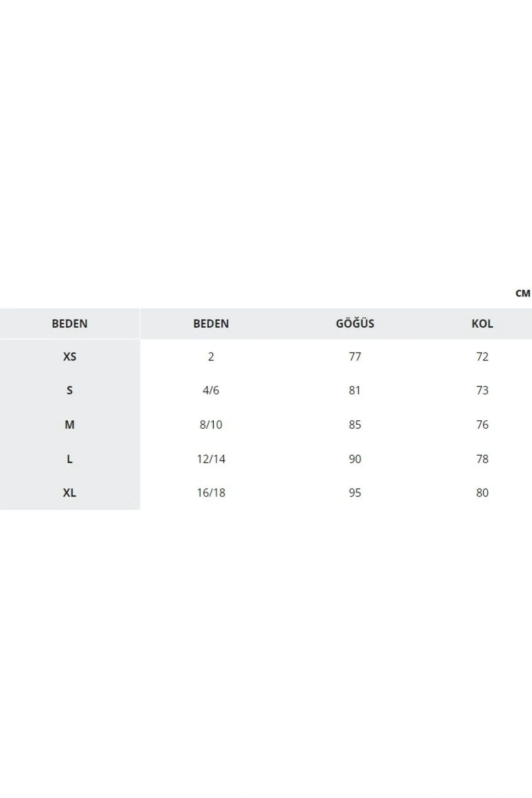Click the 4/6 numeric size cell
The width and height of the screenshot is (532, 798).
point(211,391)
